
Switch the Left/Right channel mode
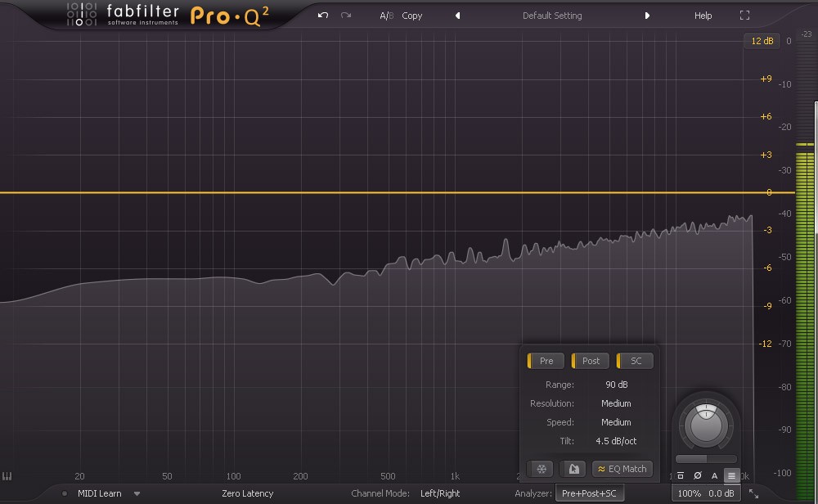click(x=440, y=493)
